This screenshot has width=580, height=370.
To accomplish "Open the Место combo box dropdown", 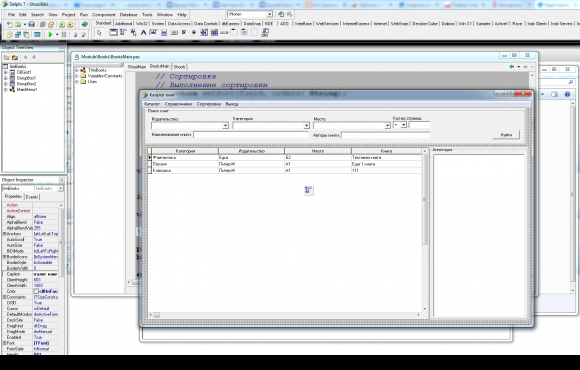I will coord(387,126).
